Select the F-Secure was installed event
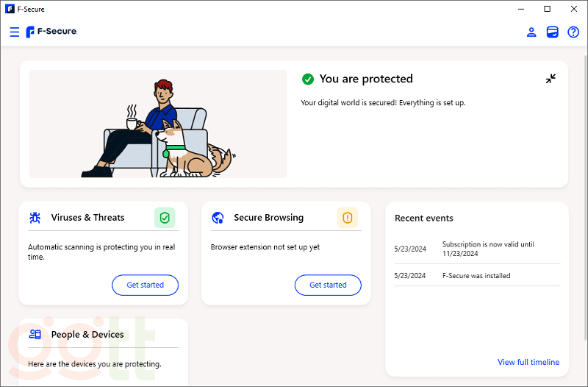 click(x=476, y=276)
